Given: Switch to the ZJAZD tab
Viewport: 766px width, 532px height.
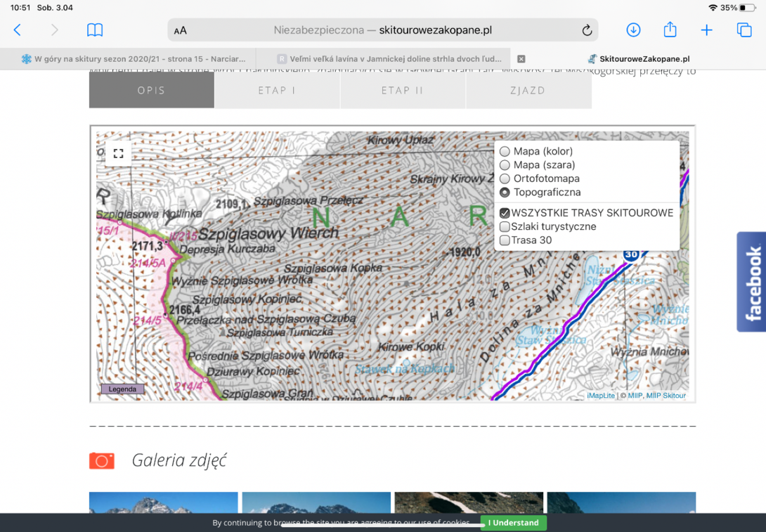Looking at the screenshot, I should coord(528,91).
